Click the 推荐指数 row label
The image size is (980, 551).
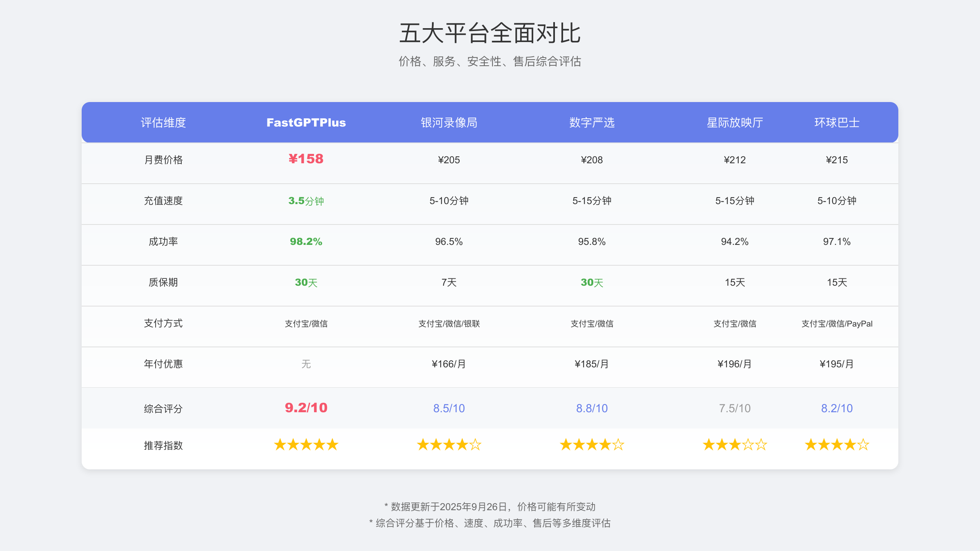pyautogui.click(x=163, y=445)
